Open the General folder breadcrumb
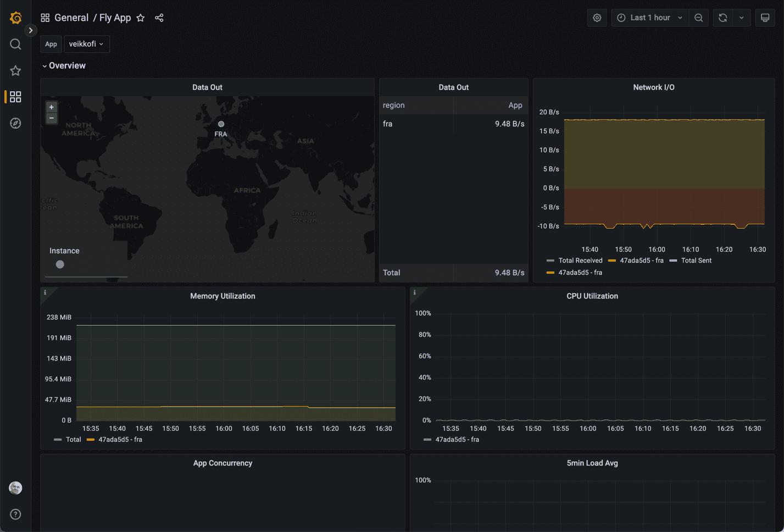Viewport: 784px width, 532px height. (71, 18)
